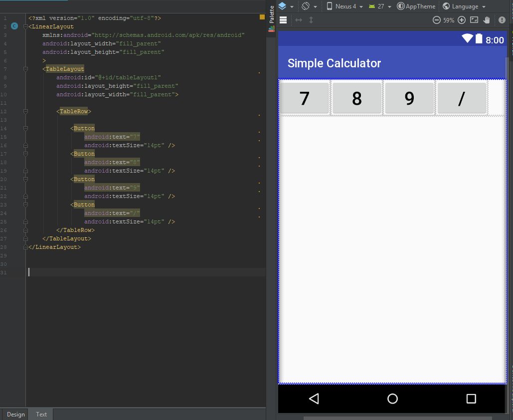Open the screen orientation rotate menu
Screen dimensions: 513x420
click(x=309, y=6)
